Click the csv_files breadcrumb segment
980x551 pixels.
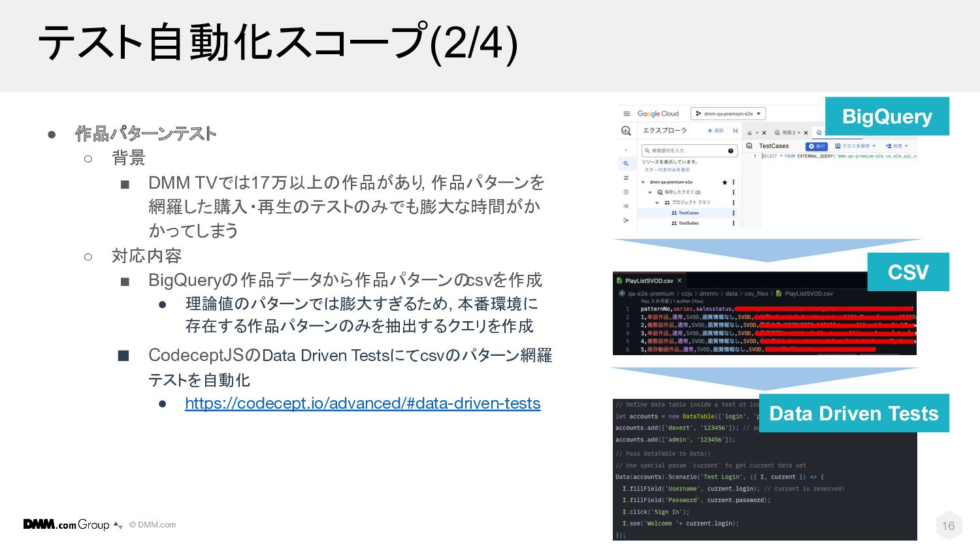757,294
